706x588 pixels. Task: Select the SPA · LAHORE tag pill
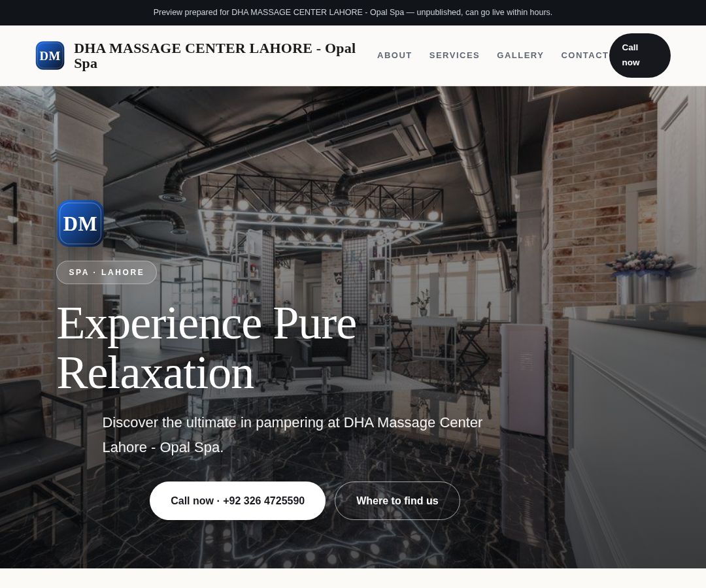(x=107, y=272)
